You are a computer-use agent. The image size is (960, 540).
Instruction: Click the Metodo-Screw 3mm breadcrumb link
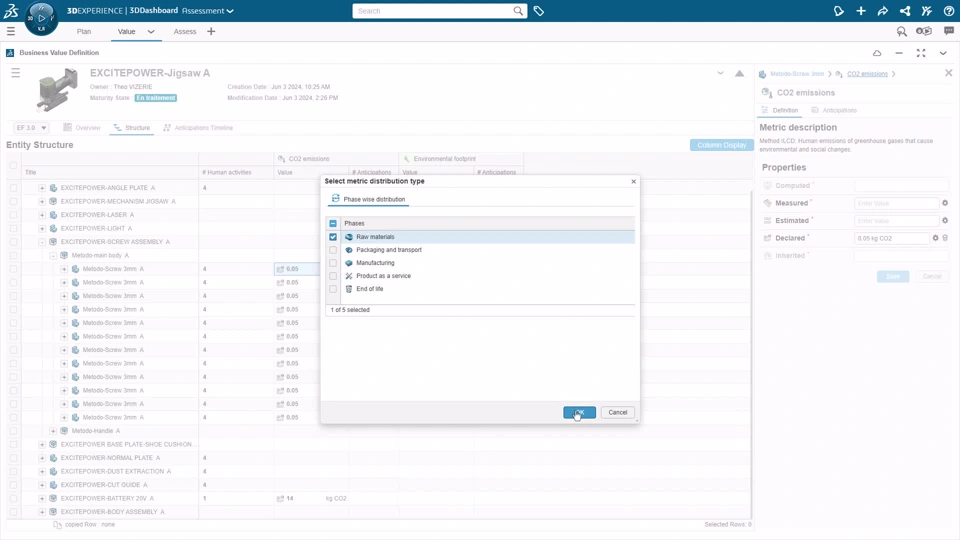[x=797, y=74]
